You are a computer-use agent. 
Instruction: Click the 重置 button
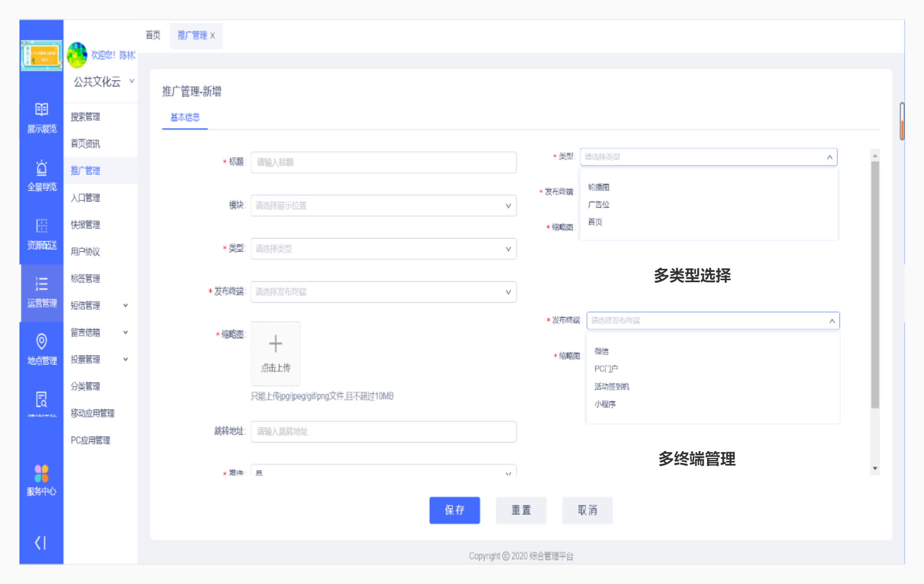[x=521, y=510]
